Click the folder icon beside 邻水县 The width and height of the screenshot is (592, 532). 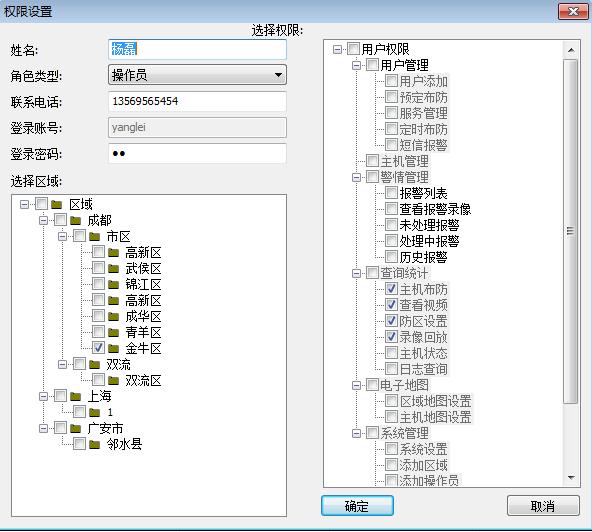pyautogui.click(x=94, y=444)
